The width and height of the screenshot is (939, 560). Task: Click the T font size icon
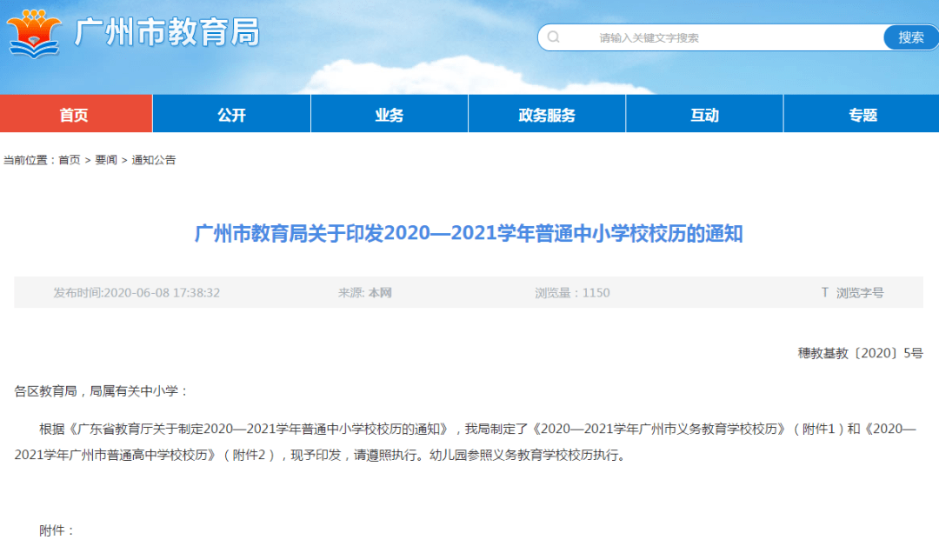(824, 292)
